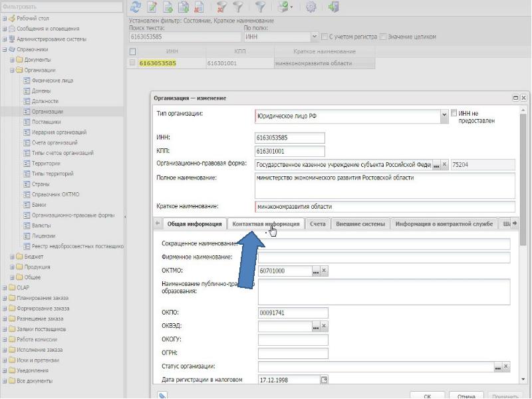The width and height of the screenshot is (532, 399).
Task: Click the Фильтровать box above the tree
Action: point(62,7)
